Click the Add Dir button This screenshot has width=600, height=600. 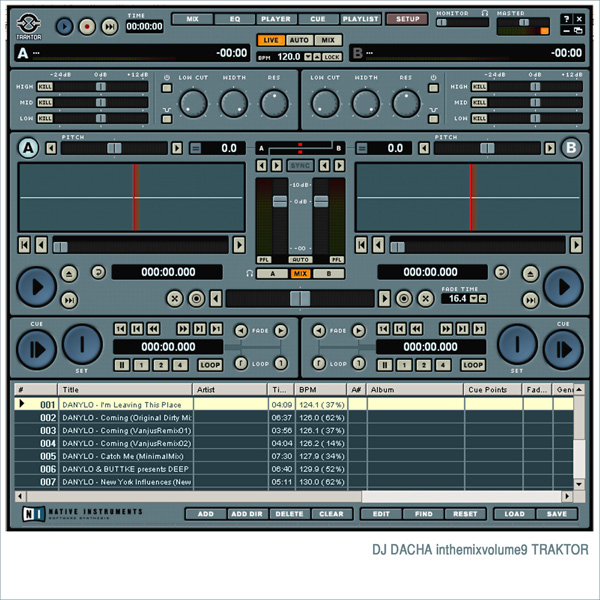[x=246, y=514]
